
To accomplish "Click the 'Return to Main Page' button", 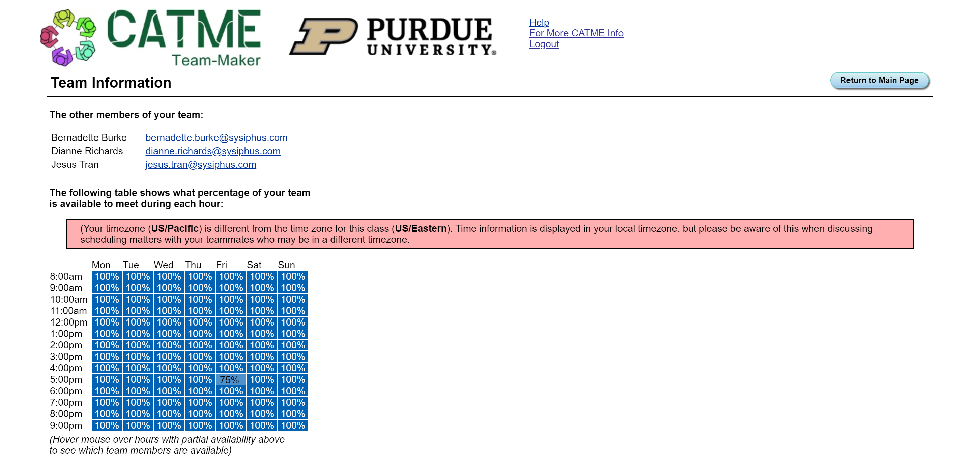I will 879,79.
